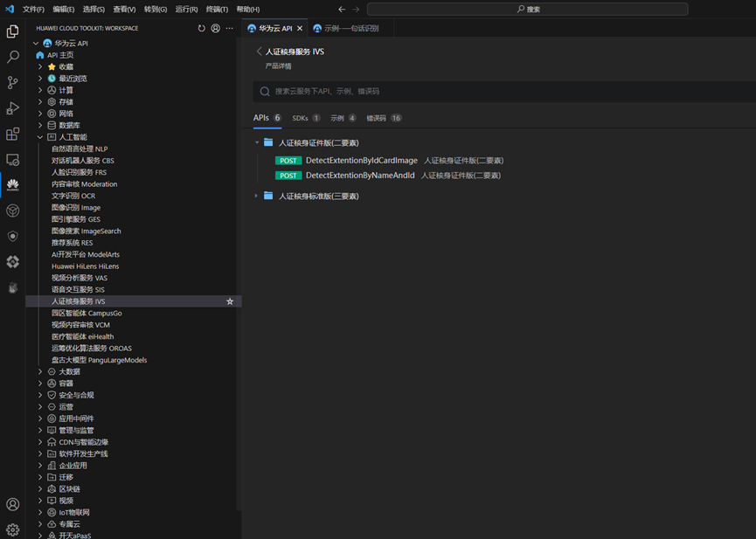
Task: Favorite 人证核身服务 IVS with star icon
Action: click(x=230, y=301)
